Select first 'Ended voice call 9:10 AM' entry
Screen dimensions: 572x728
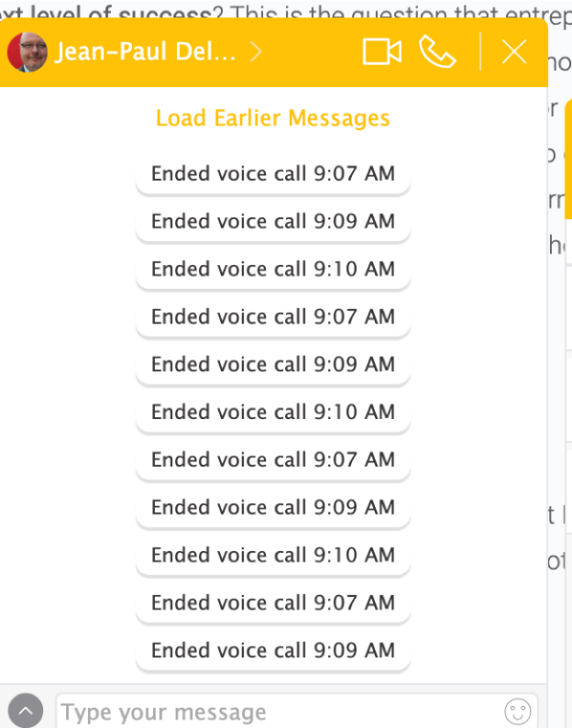tap(273, 270)
